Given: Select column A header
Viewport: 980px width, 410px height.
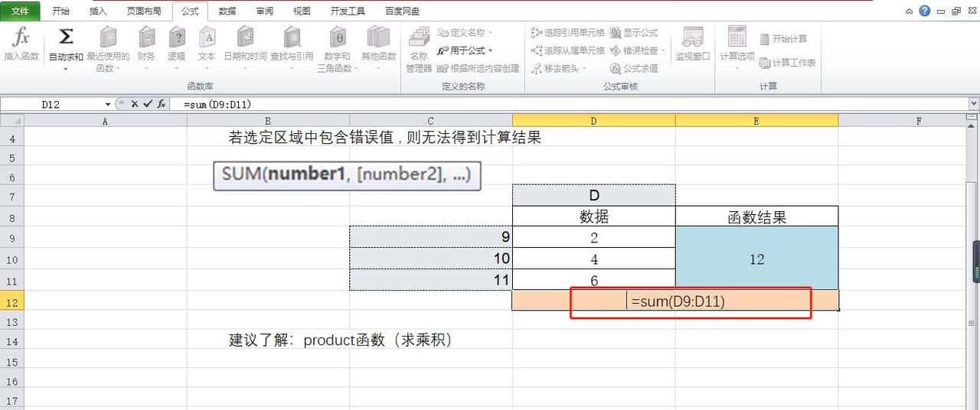Looking at the screenshot, I should (106, 121).
